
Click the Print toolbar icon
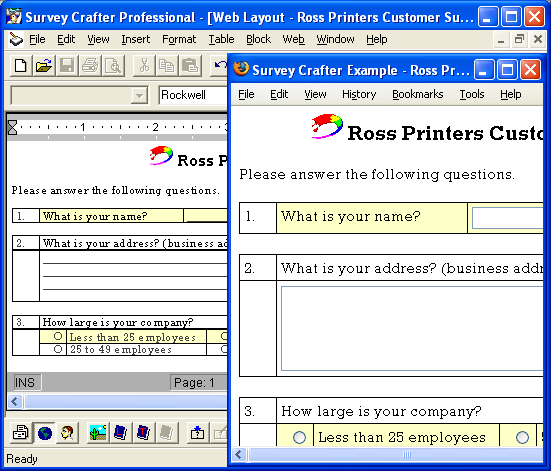90,65
